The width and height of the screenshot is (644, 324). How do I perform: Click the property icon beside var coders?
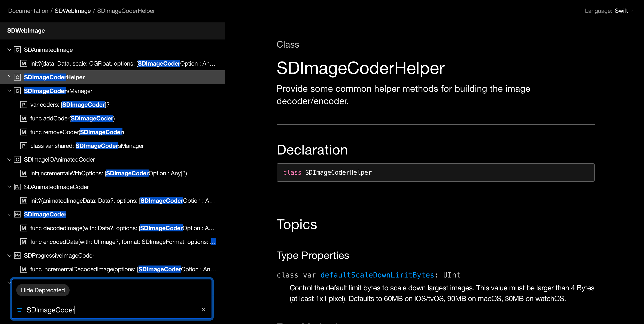pyautogui.click(x=24, y=105)
